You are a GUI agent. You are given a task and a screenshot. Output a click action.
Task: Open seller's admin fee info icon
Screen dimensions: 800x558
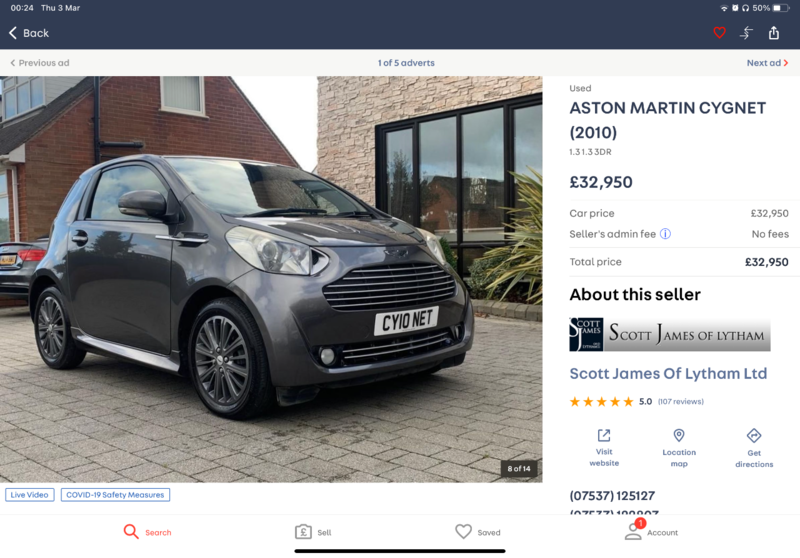pyautogui.click(x=665, y=234)
